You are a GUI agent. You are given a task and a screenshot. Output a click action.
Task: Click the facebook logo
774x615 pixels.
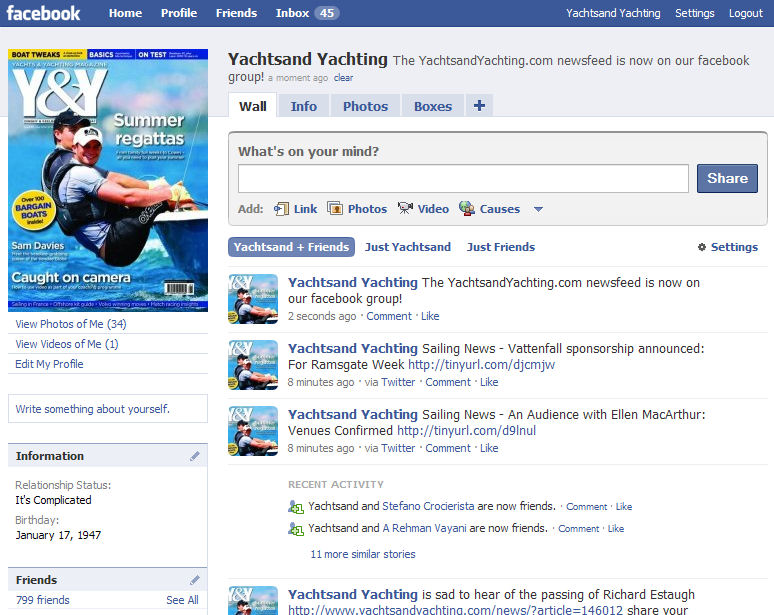43,13
